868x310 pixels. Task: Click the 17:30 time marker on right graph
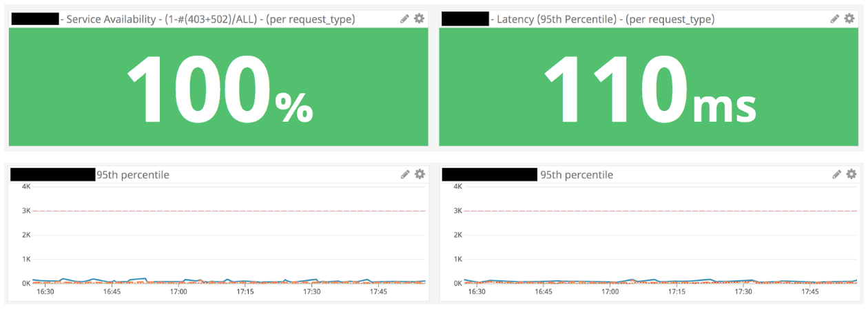click(x=743, y=292)
